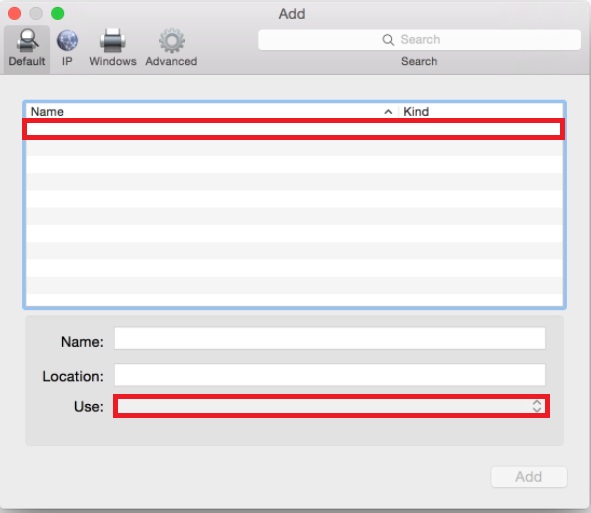Open the Use driver dropdown
This screenshot has width=591, height=513.
[331, 406]
